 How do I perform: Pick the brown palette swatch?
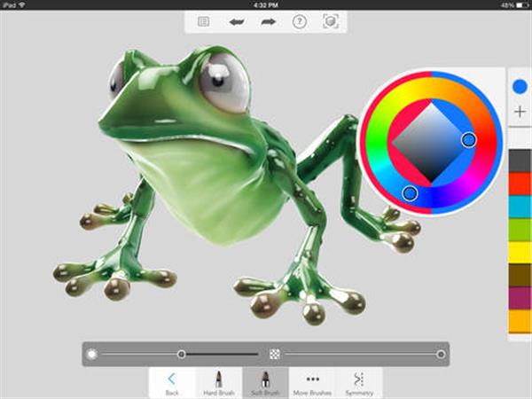[x=520, y=275]
